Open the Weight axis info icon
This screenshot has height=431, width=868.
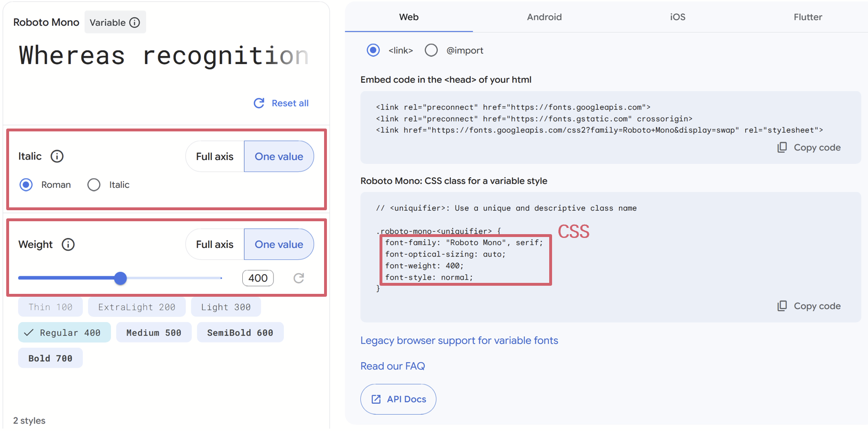click(68, 245)
